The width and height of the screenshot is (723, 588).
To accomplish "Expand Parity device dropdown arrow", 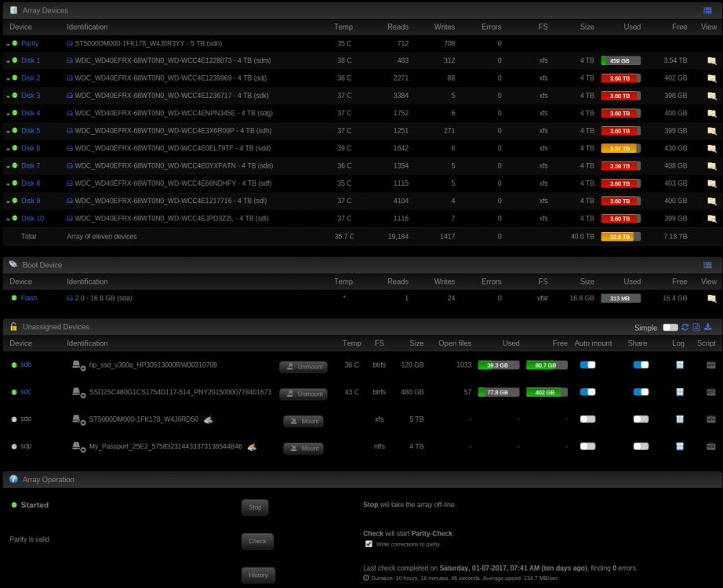I will pyautogui.click(x=8, y=45).
